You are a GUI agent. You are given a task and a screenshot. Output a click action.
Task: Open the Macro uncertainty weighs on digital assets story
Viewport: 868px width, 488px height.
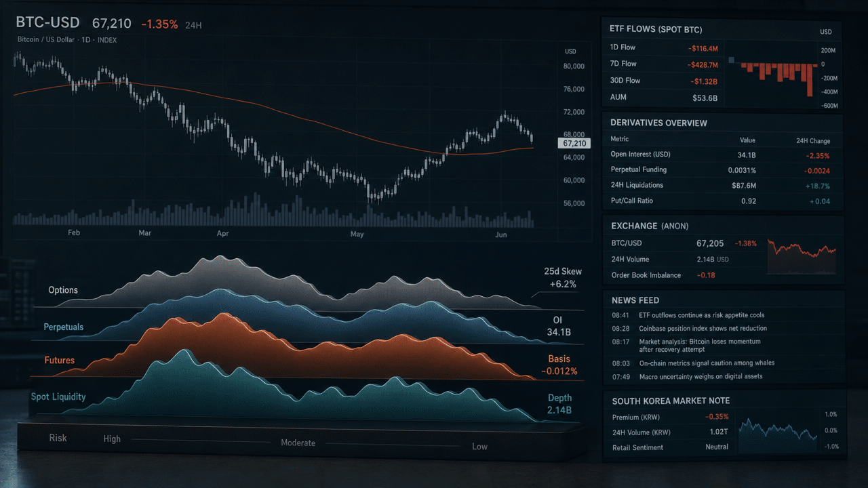coord(701,377)
